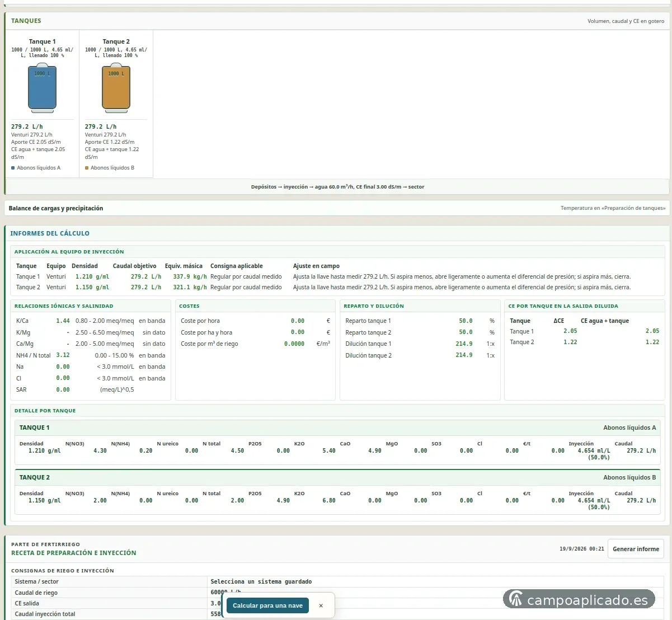Click the 'SAR' row label
The image size is (672, 620).
[21, 389]
